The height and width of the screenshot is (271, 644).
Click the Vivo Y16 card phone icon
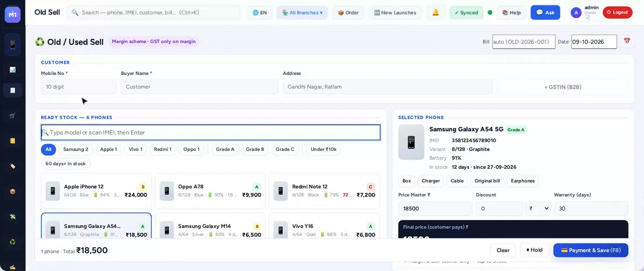pos(281,230)
